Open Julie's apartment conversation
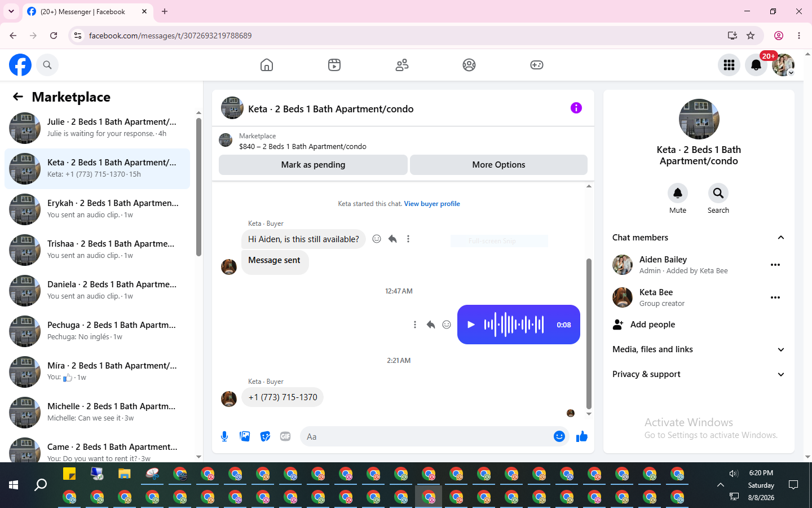 click(x=97, y=128)
